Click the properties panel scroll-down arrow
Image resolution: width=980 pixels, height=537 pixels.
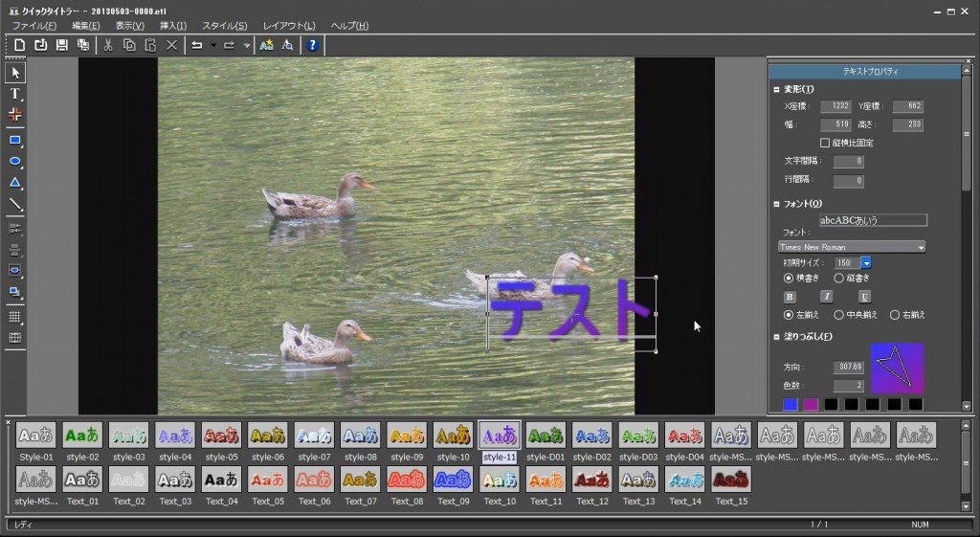[967, 407]
